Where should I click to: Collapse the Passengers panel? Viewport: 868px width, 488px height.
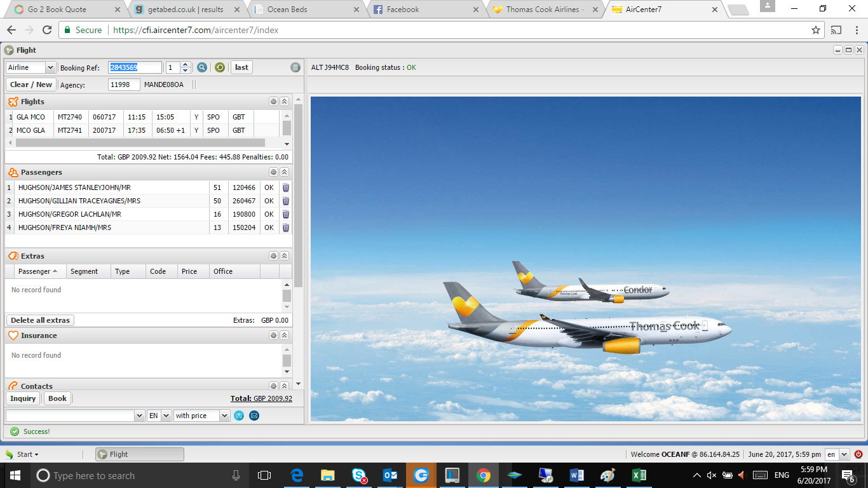coord(285,172)
